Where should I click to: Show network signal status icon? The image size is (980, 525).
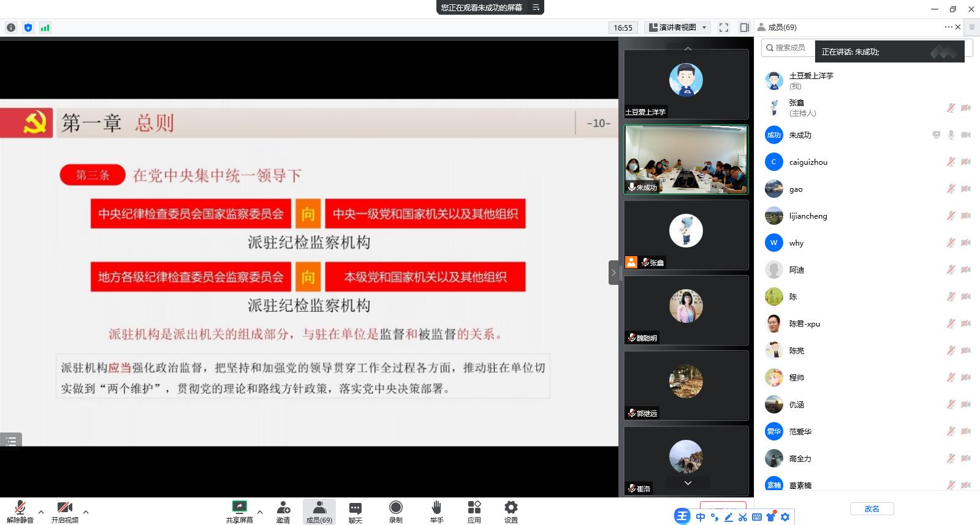45,28
